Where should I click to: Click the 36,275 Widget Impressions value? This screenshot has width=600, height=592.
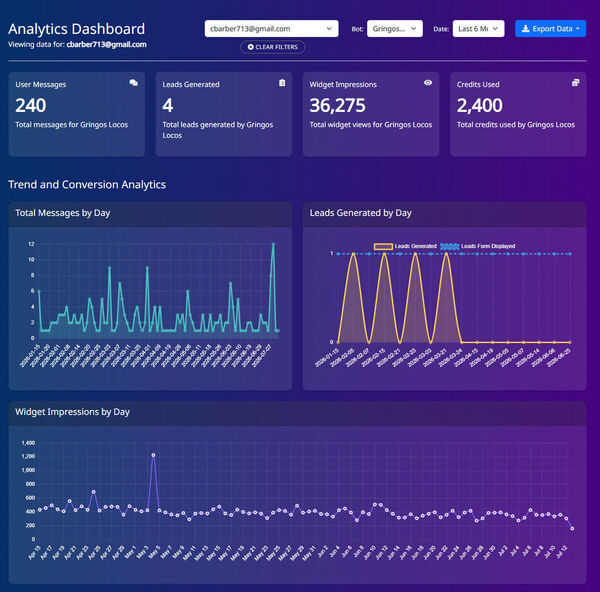337,105
